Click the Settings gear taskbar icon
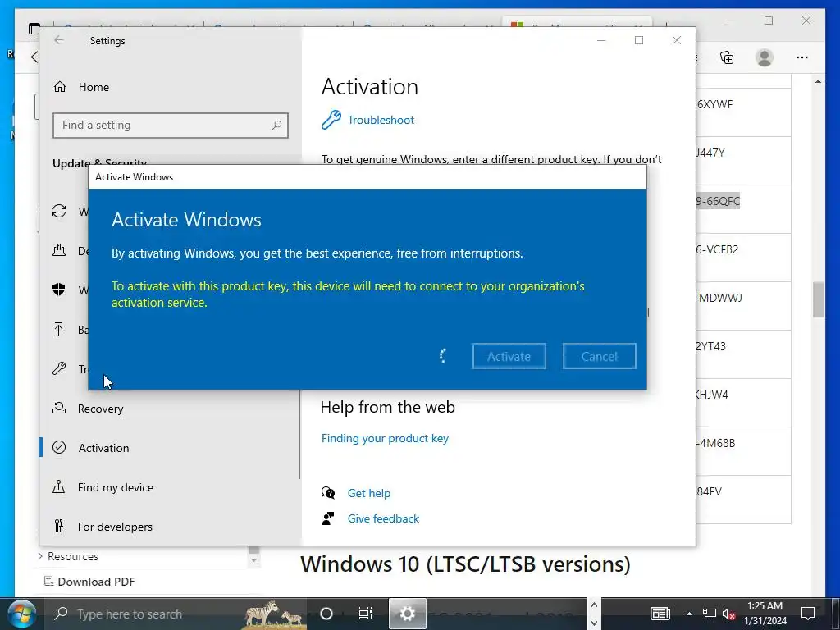This screenshot has width=840, height=630. 407,614
